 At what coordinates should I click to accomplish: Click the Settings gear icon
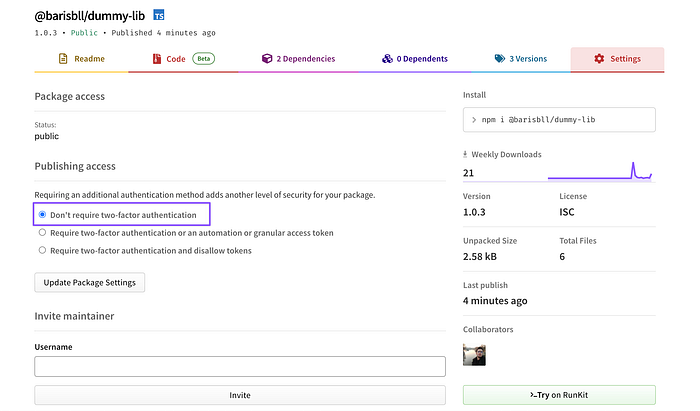(x=599, y=58)
